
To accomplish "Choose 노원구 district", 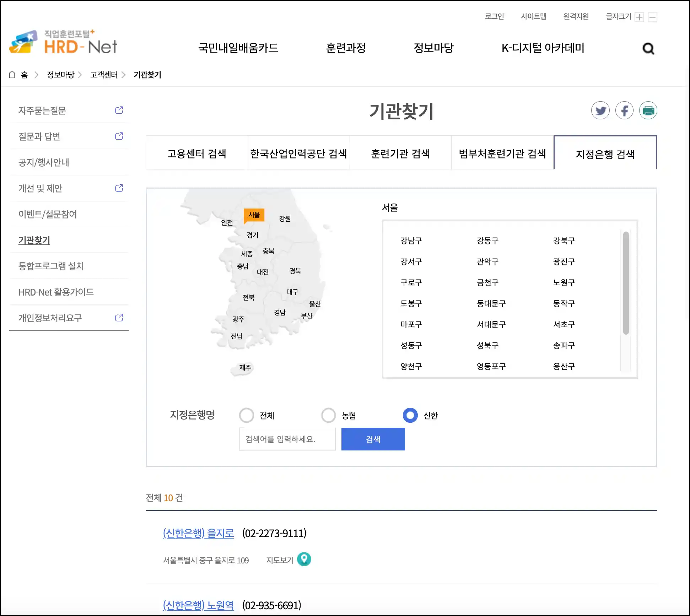I will point(564,282).
